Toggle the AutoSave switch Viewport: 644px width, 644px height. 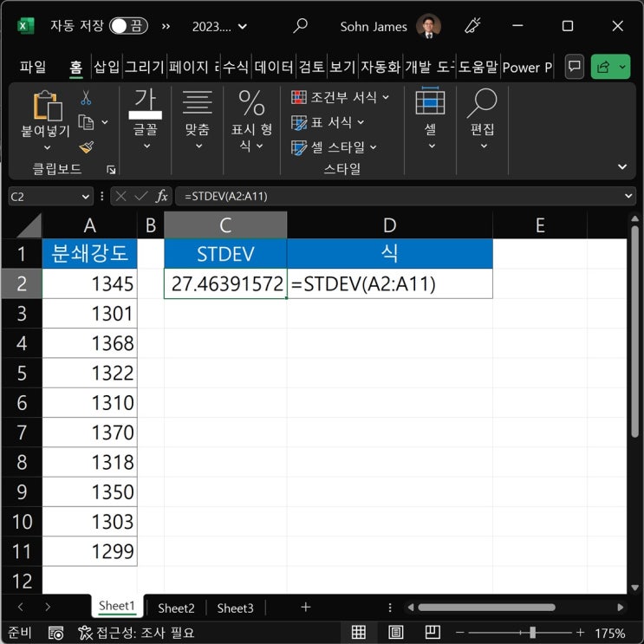128,26
